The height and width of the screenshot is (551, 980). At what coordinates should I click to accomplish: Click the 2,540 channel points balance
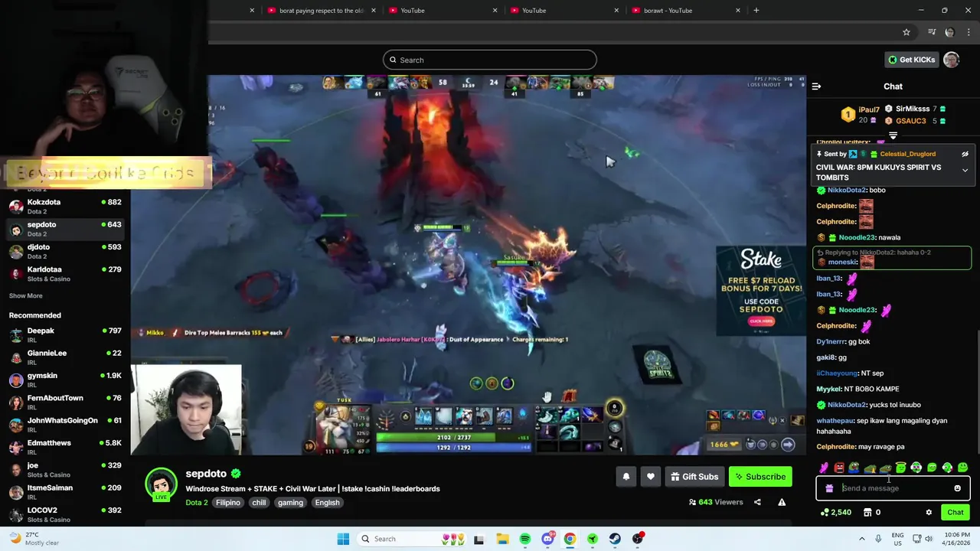835,513
